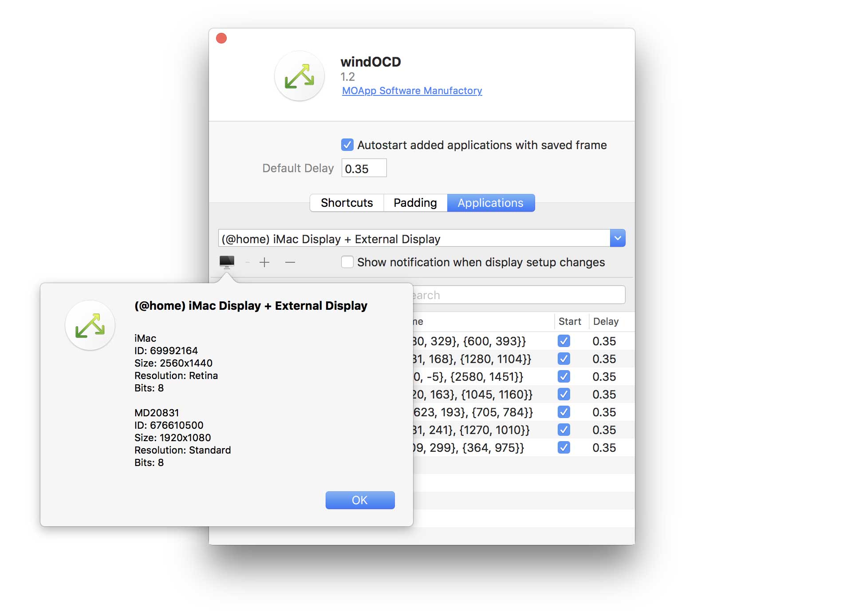Viewport: 843px width, 616px height.
Task: Click the windOCD app icon in header
Action: [299, 76]
